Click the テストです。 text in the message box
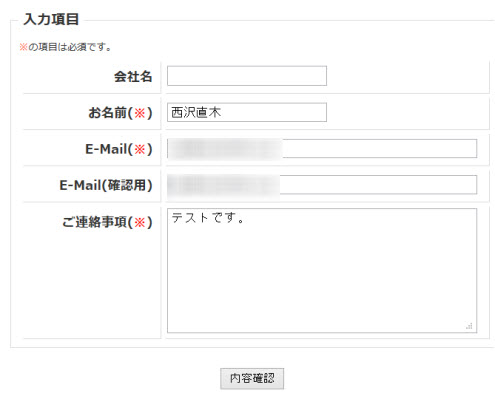 click(x=208, y=218)
